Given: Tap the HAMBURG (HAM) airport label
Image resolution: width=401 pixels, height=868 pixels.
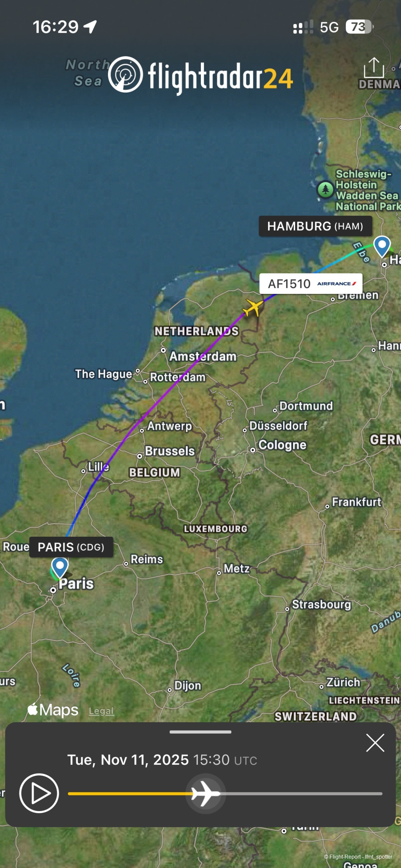Looking at the screenshot, I should click(315, 226).
